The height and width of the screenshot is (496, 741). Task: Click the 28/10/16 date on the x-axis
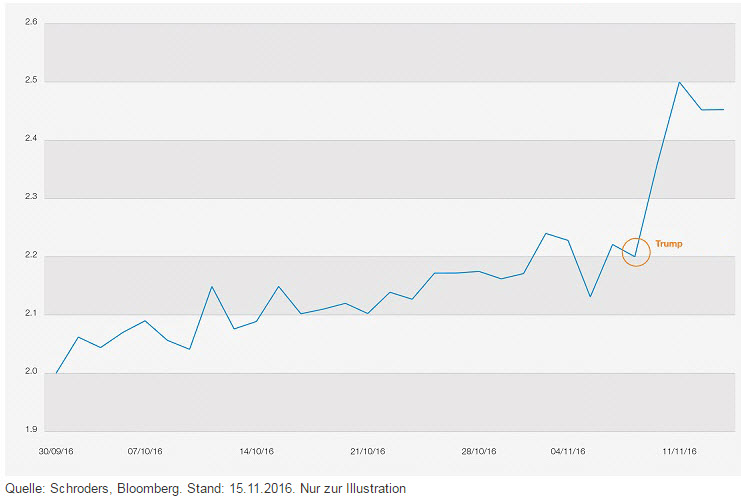tap(479, 451)
